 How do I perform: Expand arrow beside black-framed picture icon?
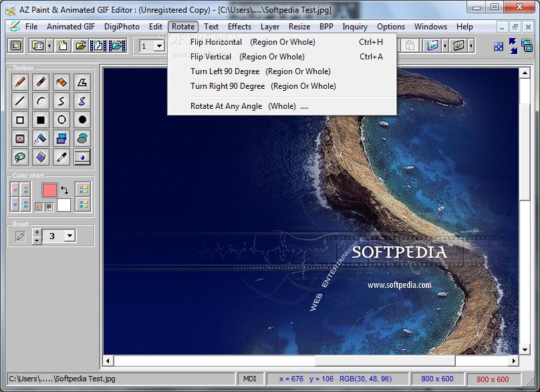pos(470,45)
